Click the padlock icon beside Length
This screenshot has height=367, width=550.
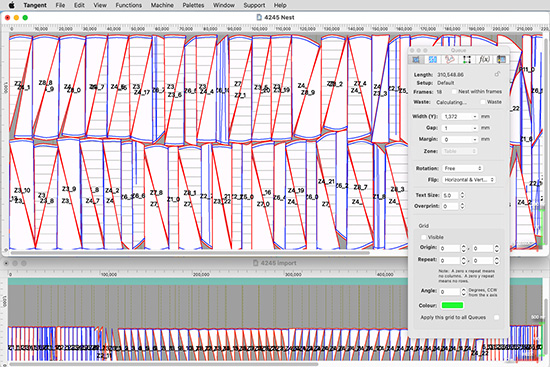click(x=497, y=74)
